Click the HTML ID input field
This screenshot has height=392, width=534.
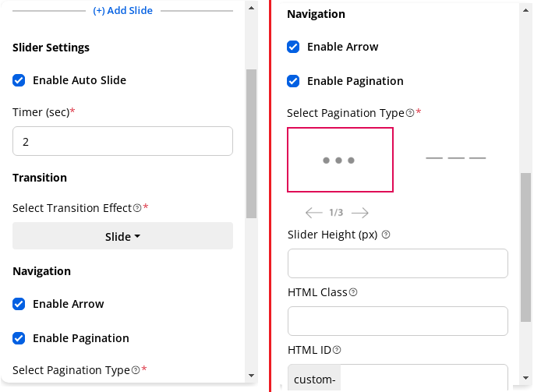pyautogui.click(x=423, y=379)
